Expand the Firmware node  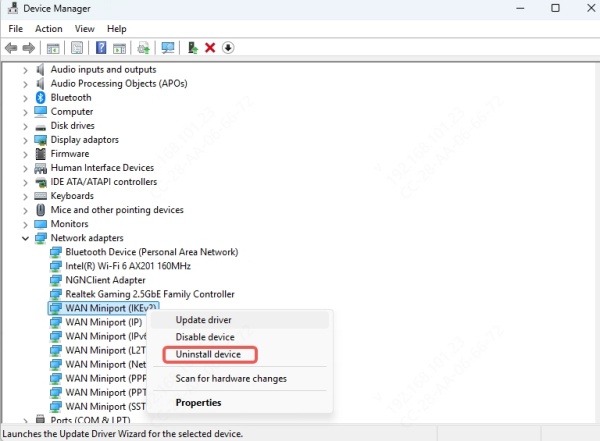pos(25,154)
